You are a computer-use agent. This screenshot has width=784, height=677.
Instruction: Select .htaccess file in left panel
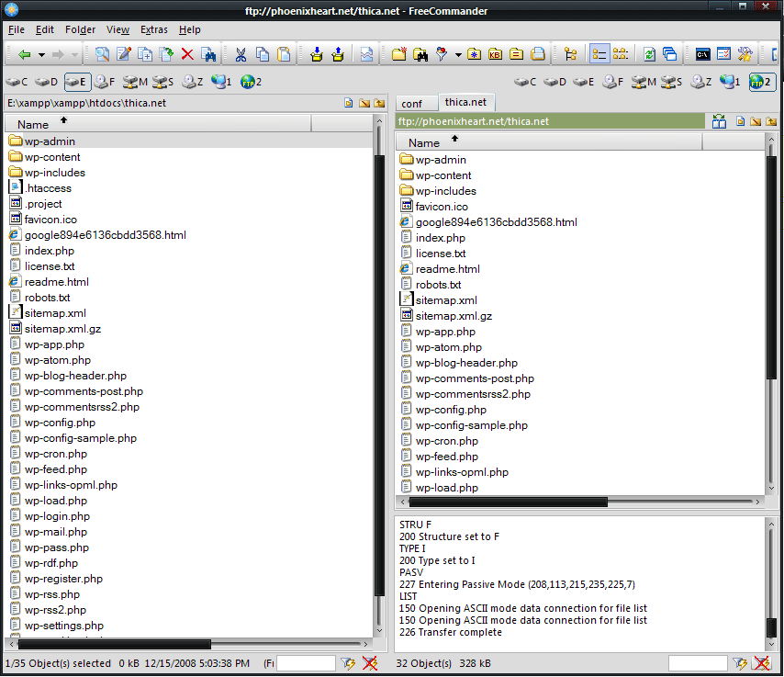pyautogui.click(x=49, y=188)
